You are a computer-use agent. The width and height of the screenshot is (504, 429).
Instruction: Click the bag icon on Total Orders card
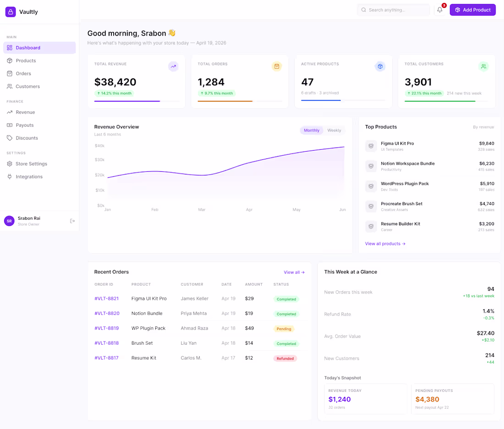[x=277, y=66]
